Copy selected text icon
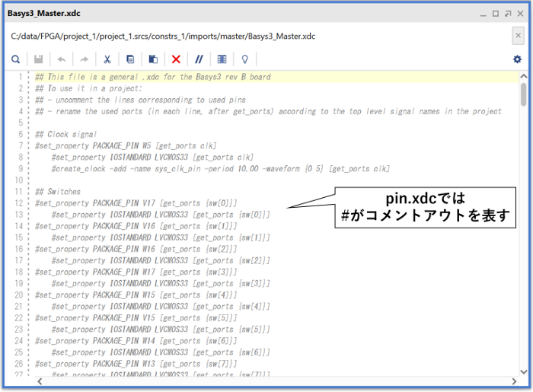 click(x=130, y=59)
